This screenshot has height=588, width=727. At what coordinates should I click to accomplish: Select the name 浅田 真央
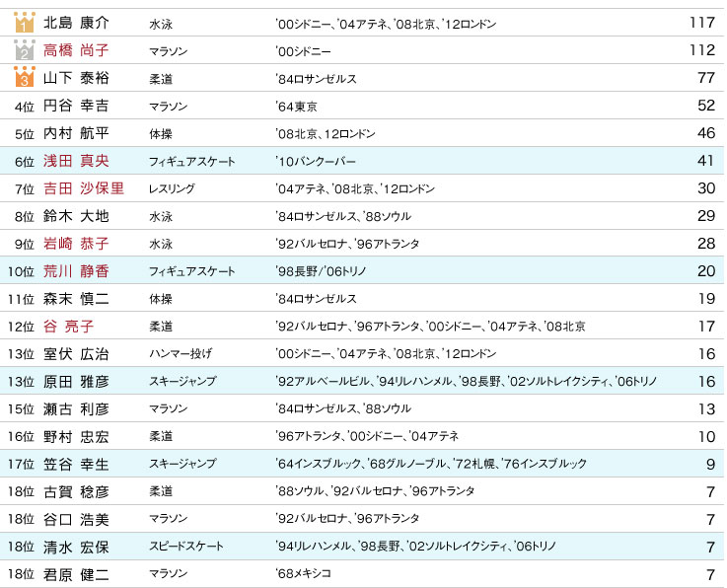pyautogui.click(x=76, y=161)
